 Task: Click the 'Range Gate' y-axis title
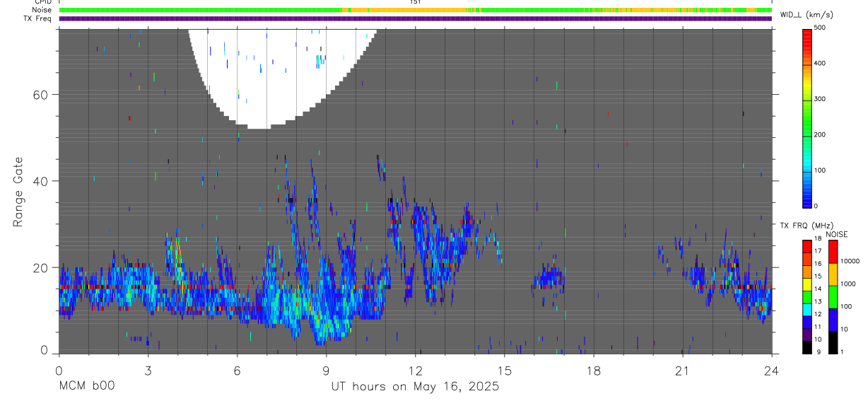[x=19, y=192]
